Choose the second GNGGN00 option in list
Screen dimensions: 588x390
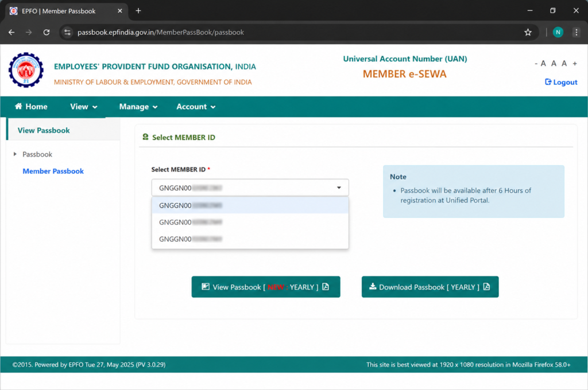(x=250, y=222)
